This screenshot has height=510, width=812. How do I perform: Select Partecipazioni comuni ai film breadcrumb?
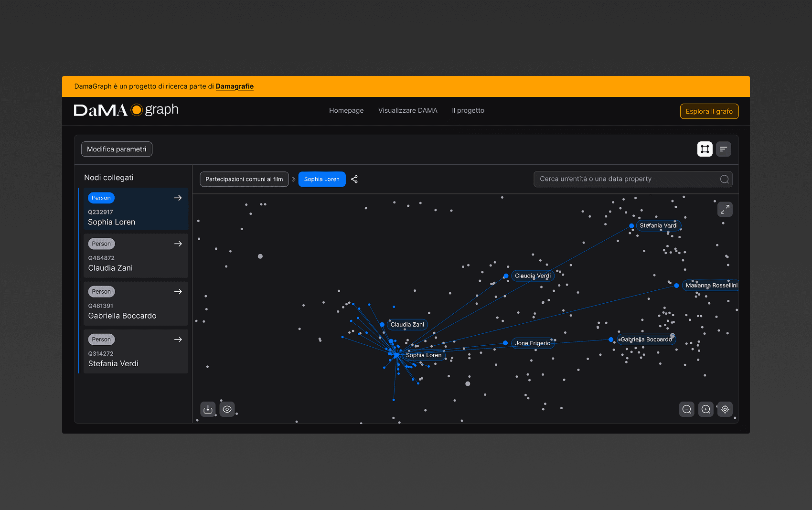tap(244, 179)
